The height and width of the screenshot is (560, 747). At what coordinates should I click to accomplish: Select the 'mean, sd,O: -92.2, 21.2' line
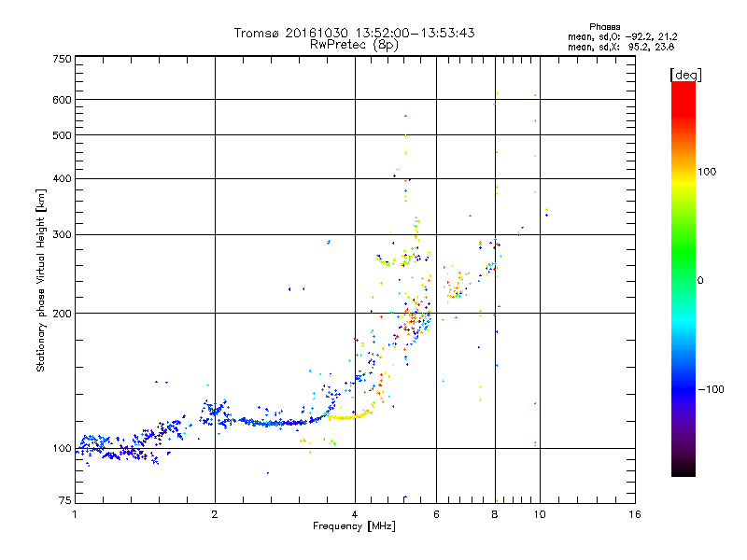tap(622, 36)
